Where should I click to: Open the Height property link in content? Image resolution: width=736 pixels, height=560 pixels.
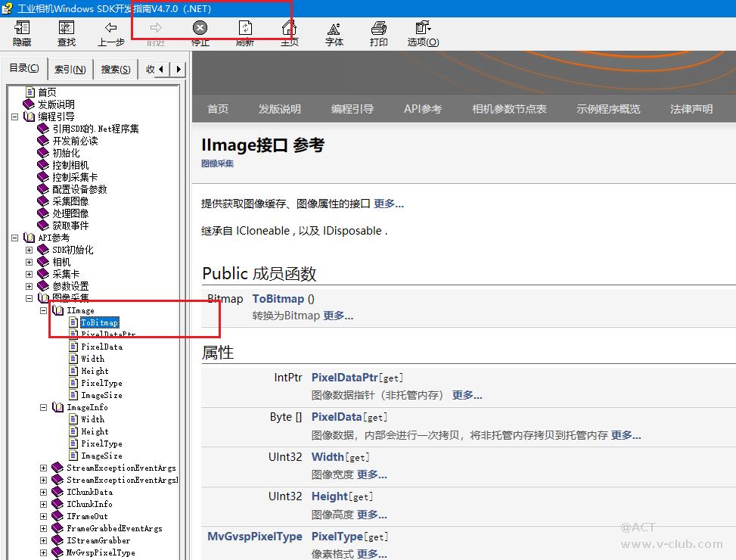point(330,496)
